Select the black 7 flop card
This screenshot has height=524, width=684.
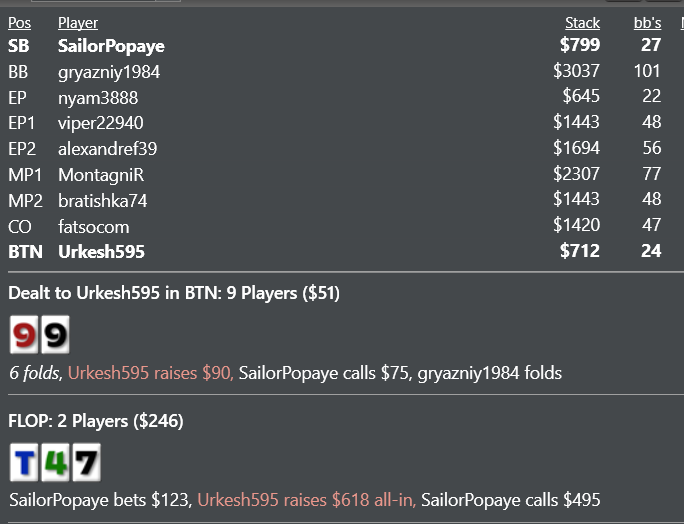[x=87, y=462]
